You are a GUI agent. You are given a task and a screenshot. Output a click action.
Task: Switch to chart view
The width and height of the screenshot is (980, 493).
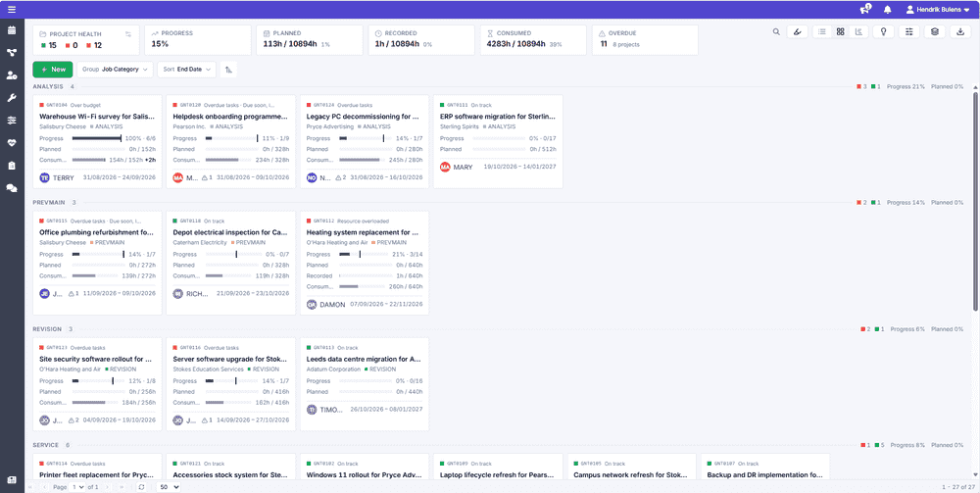click(x=858, y=32)
